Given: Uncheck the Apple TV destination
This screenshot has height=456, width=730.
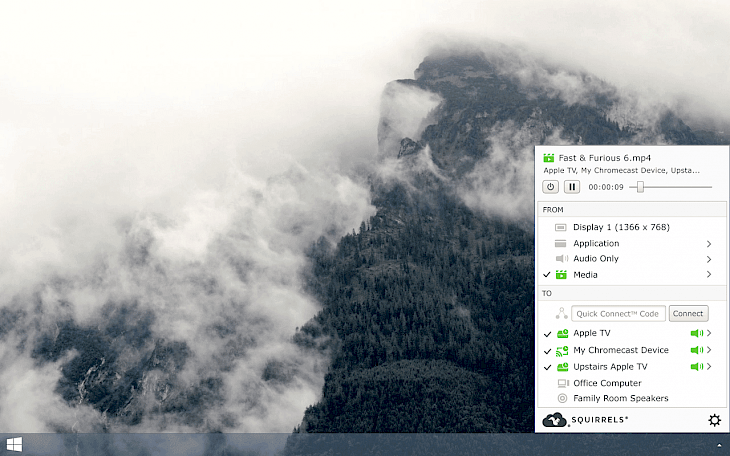Looking at the screenshot, I should tap(548, 333).
